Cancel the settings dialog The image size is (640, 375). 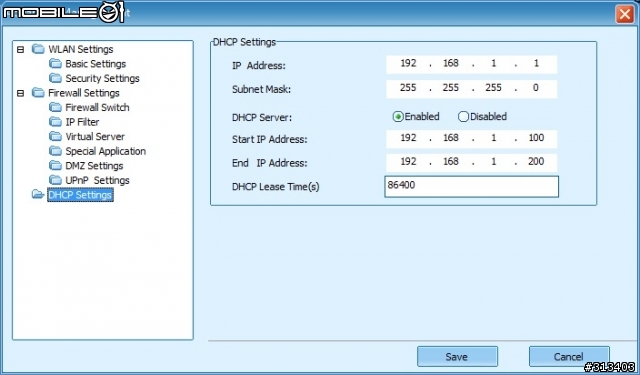coord(569,357)
